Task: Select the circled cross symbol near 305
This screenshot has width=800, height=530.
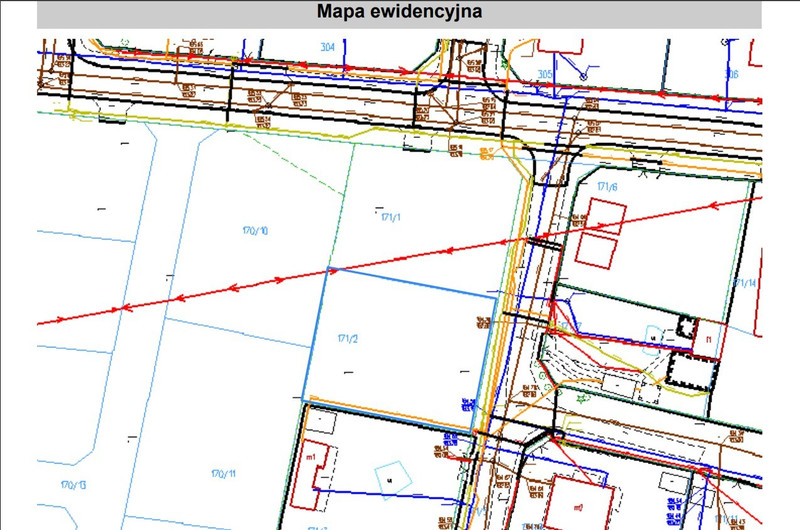Action: point(583,77)
